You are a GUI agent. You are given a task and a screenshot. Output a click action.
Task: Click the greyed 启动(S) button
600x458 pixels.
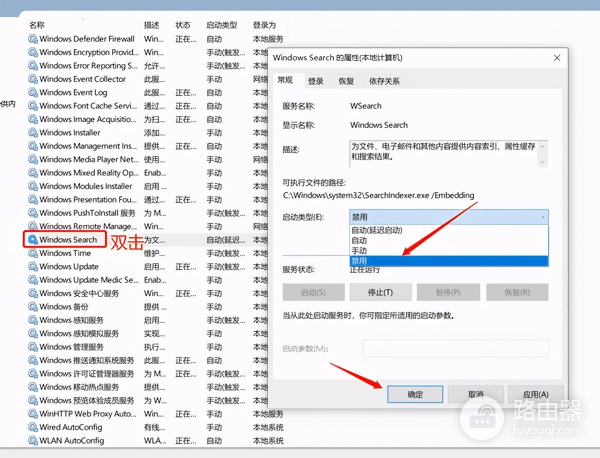313,292
